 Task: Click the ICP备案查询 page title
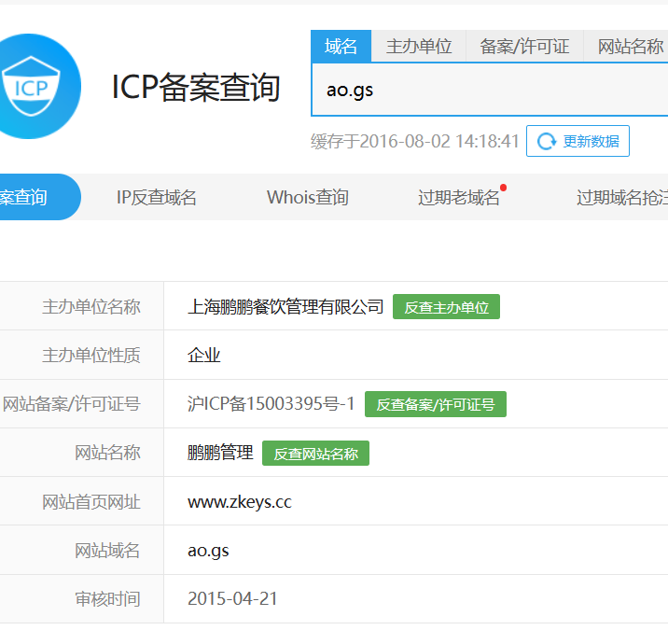click(x=196, y=87)
